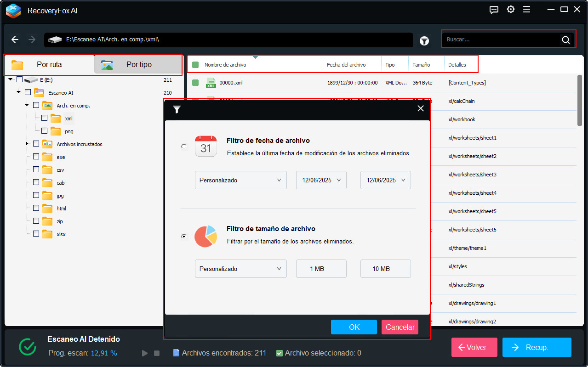
Task: Select the radio button for file size filter
Action: pos(184,236)
